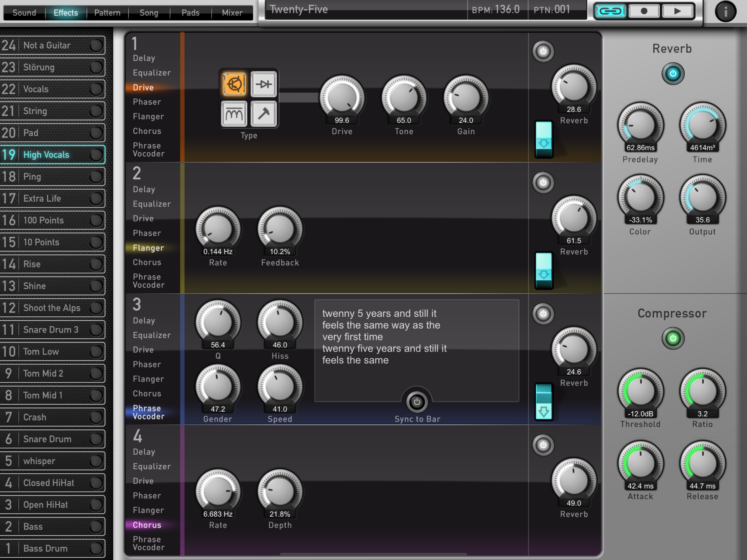Viewport: 747px width, 560px height.
Task: Click the vocoder Hiss knob
Action: (x=280, y=322)
